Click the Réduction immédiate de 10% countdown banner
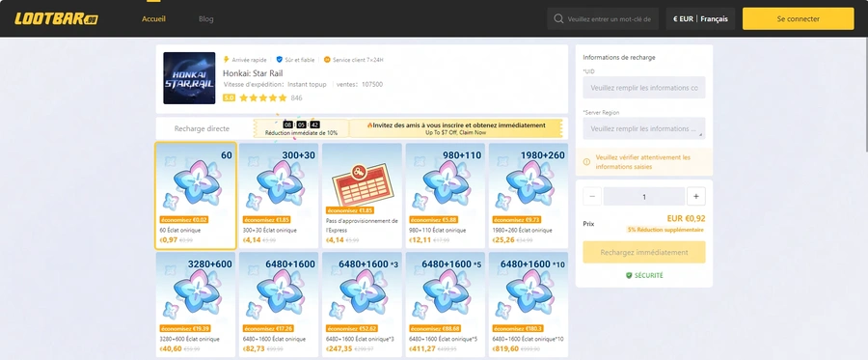 coord(301,128)
